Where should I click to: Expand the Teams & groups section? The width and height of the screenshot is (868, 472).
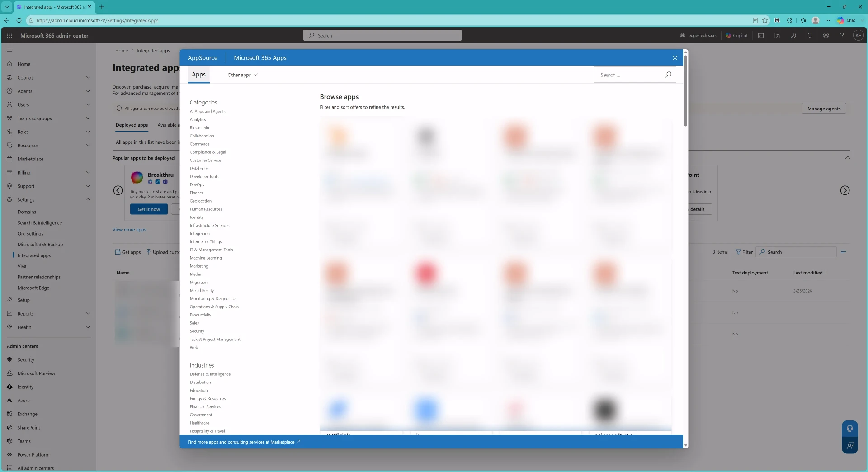point(88,118)
